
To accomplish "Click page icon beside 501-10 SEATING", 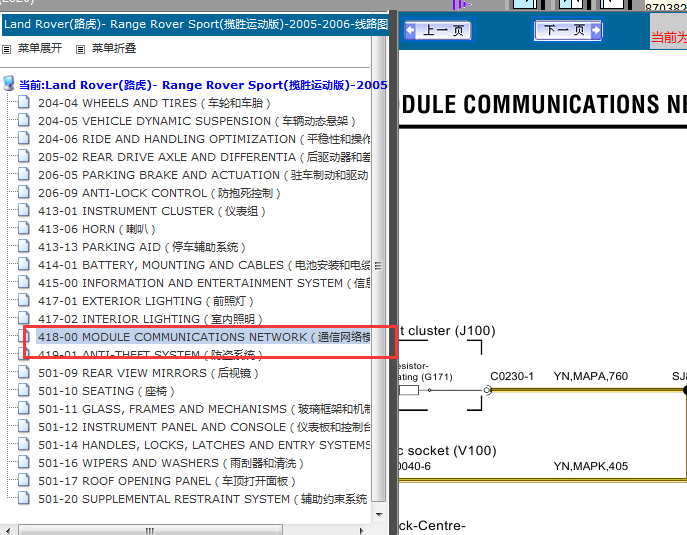I will pos(24,390).
